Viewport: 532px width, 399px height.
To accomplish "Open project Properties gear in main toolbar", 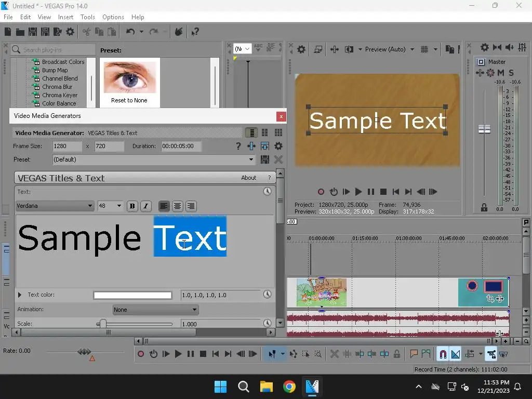I will pyautogui.click(x=70, y=32).
